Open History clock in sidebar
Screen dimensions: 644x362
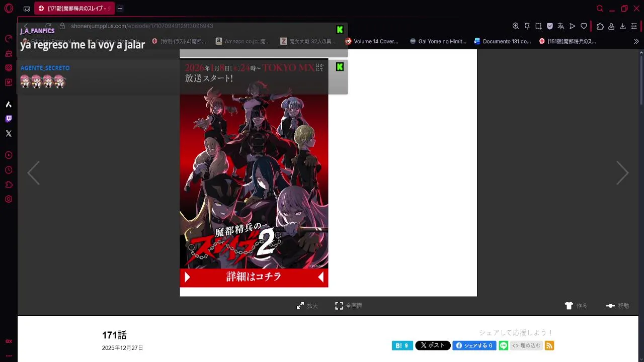(9, 170)
